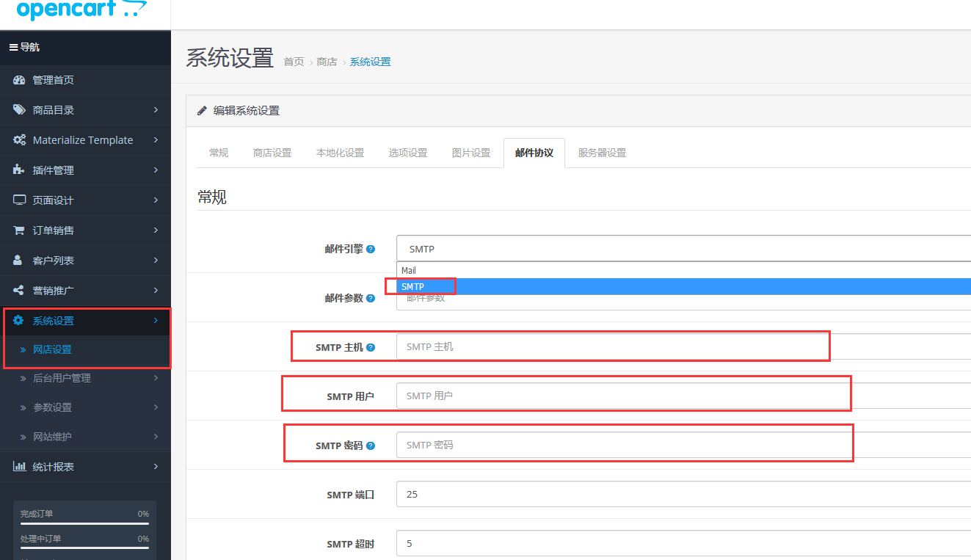Image resolution: width=971 pixels, height=560 pixels.
Task: Click the puzzle icon beside 插件管理
Action: click(x=19, y=170)
